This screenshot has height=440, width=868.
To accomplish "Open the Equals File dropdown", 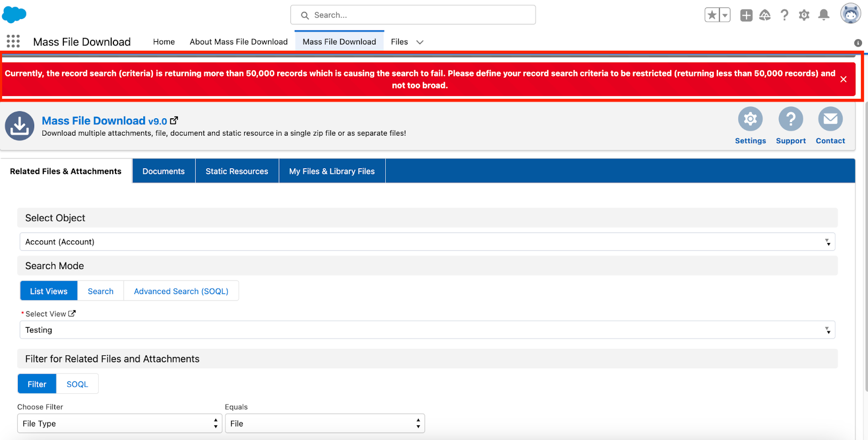I will click(x=325, y=423).
